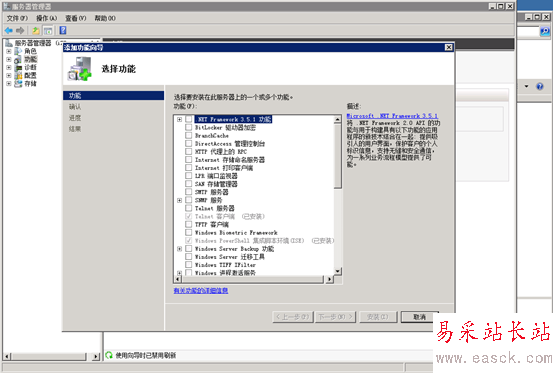Open the 查看(V) menu

point(75,18)
